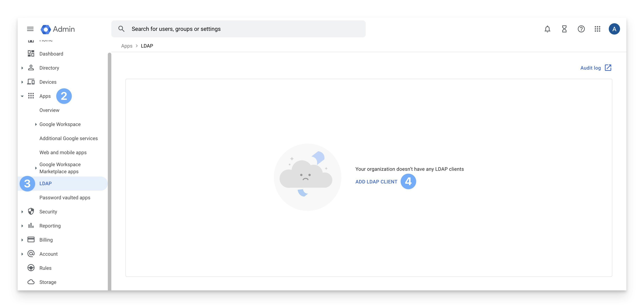Image resolution: width=644 pixels, height=308 pixels.
Task: Click the search magnifier icon
Action: pyautogui.click(x=121, y=29)
